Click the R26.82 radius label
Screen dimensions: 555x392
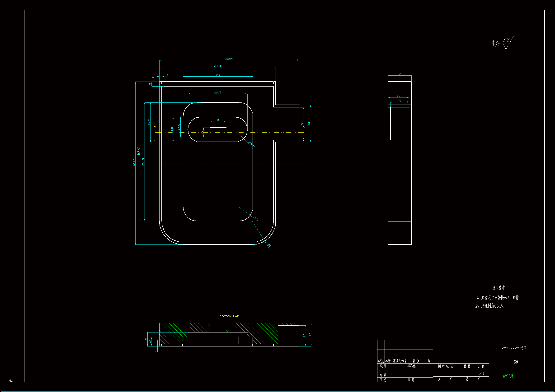click(251, 145)
